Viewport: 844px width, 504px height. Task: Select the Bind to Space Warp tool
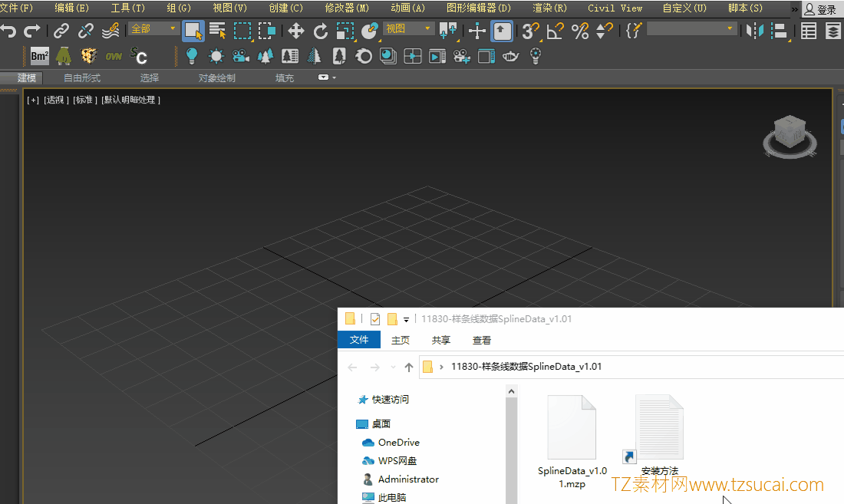[x=110, y=31]
